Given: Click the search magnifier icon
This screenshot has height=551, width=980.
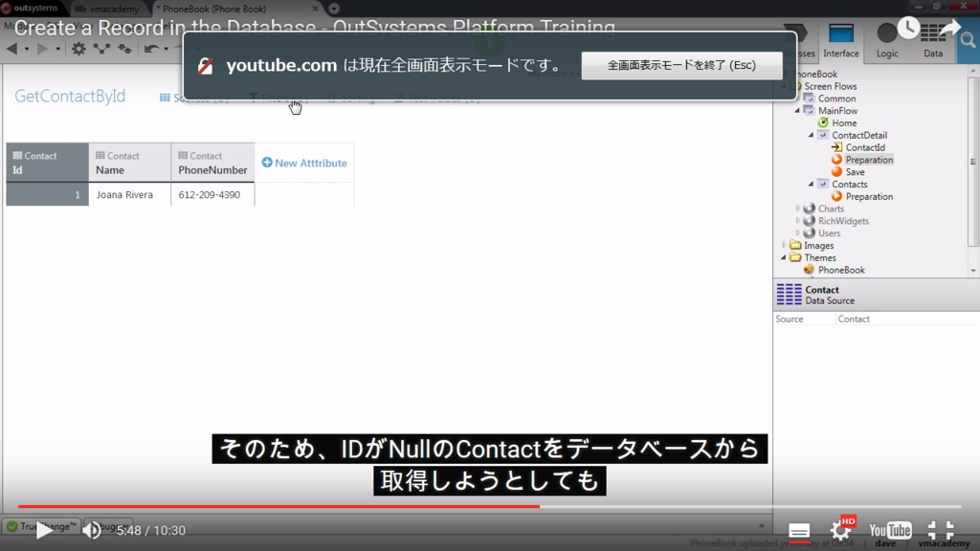Looking at the screenshot, I should pos(969,41).
